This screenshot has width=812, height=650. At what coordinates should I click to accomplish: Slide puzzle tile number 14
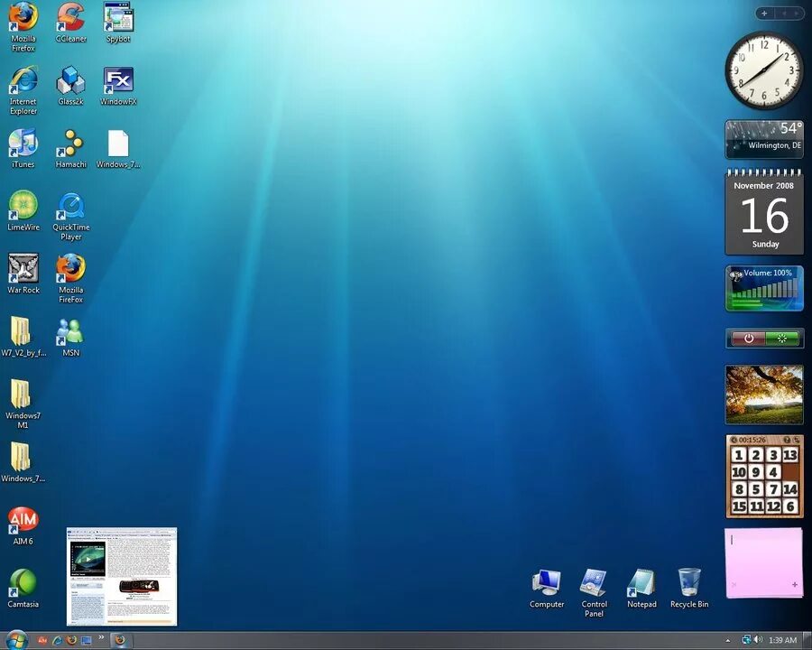click(789, 488)
